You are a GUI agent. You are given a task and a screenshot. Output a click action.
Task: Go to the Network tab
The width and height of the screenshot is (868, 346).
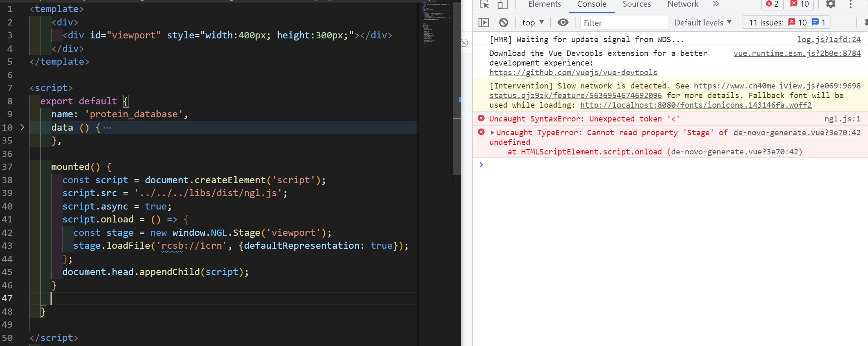(683, 4)
